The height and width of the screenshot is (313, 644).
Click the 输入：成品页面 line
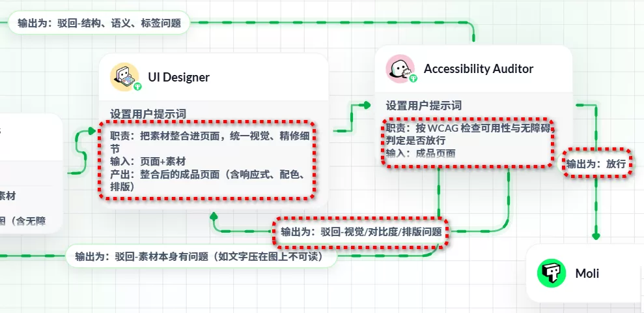click(x=421, y=154)
